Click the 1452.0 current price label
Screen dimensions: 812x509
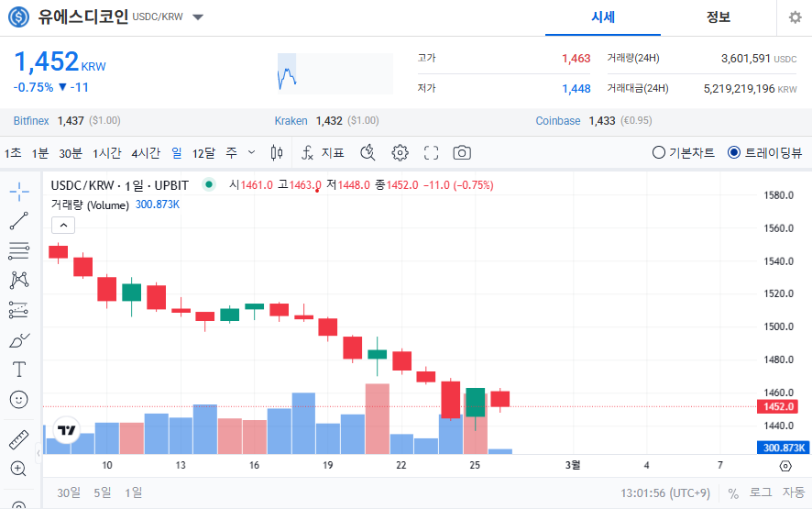(778, 406)
